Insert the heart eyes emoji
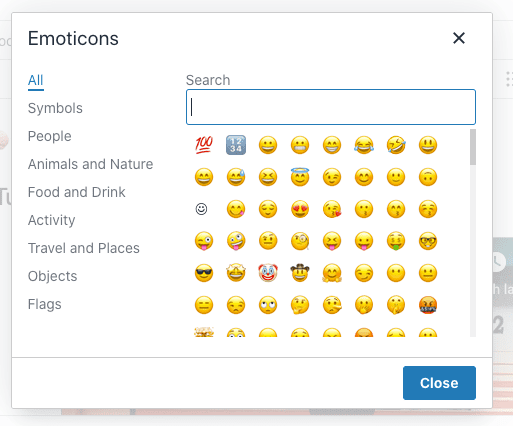The image size is (513, 426). (300, 209)
